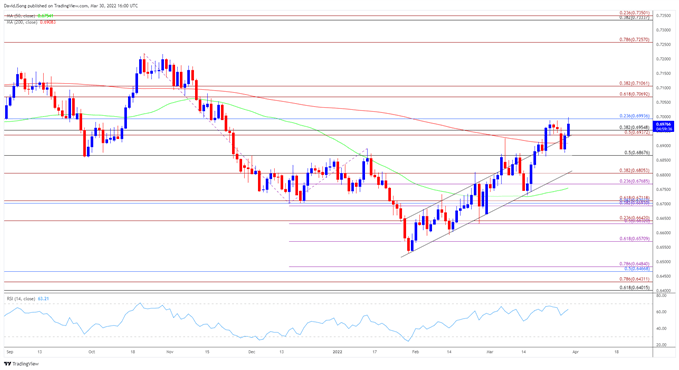Viewport: 679px width, 370px height.
Task: Click the blue current price label on the axis
Action: tap(664, 127)
